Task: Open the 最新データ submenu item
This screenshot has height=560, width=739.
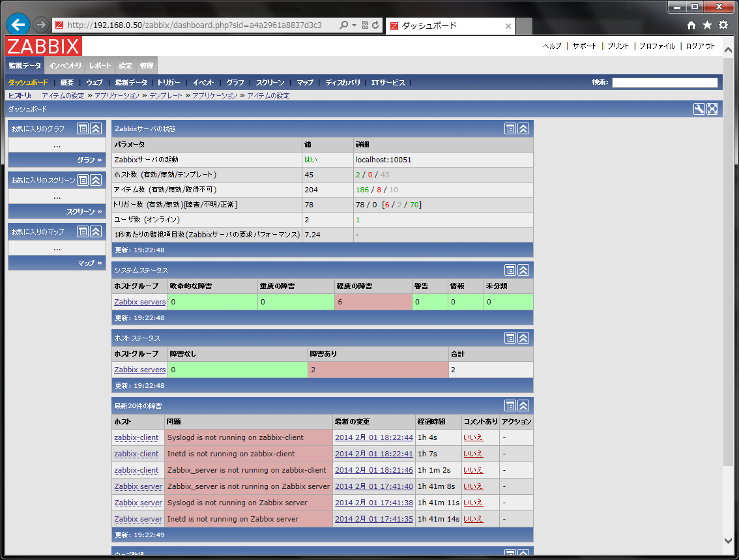Action: 131,83
